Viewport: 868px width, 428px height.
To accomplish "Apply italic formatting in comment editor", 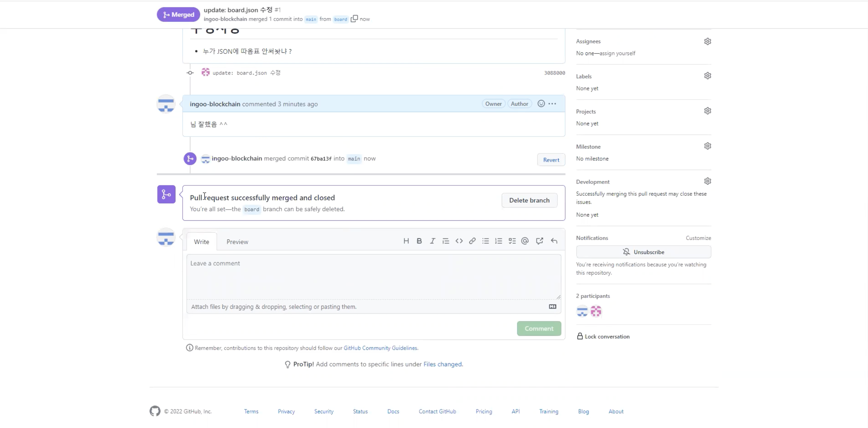I will (x=432, y=241).
